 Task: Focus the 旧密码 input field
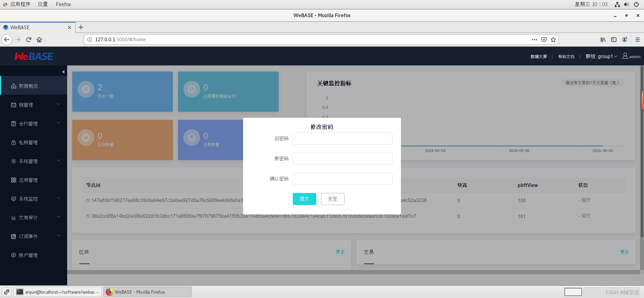point(342,139)
